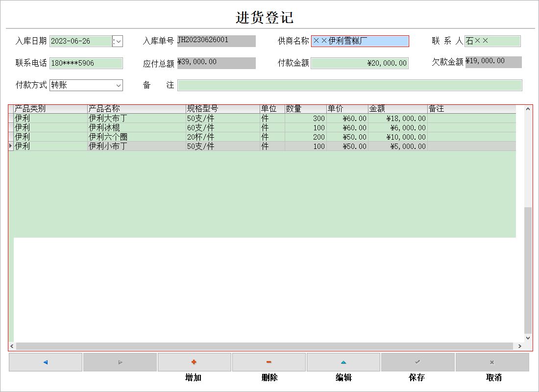539x392 pixels.
Task: Select the 伊利六个圈 product cell
Action: point(137,137)
